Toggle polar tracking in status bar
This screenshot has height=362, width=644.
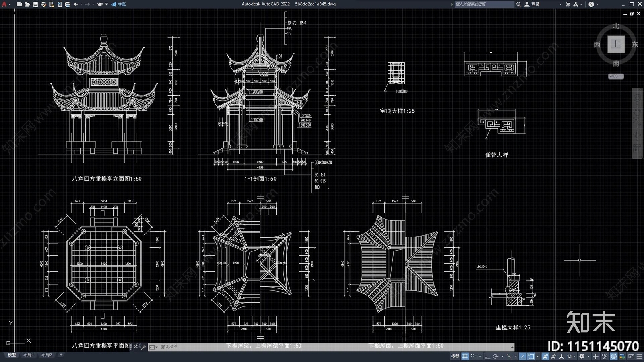click(495, 356)
